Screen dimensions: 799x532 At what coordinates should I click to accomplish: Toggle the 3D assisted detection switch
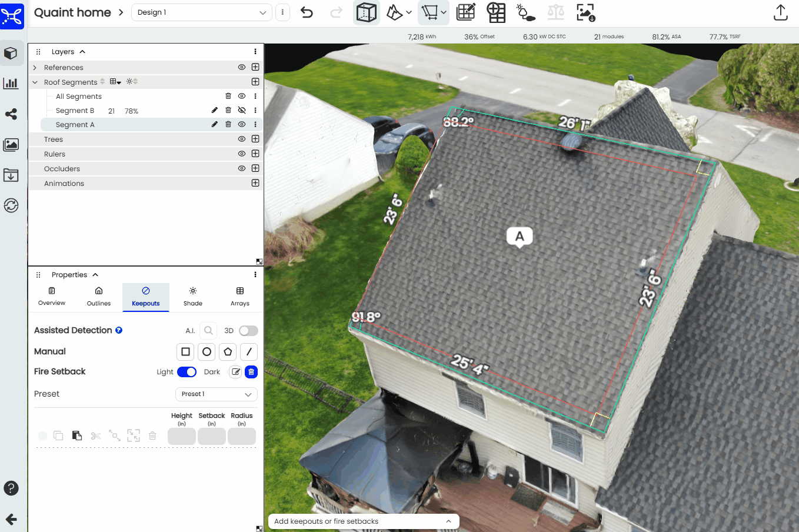click(248, 331)
